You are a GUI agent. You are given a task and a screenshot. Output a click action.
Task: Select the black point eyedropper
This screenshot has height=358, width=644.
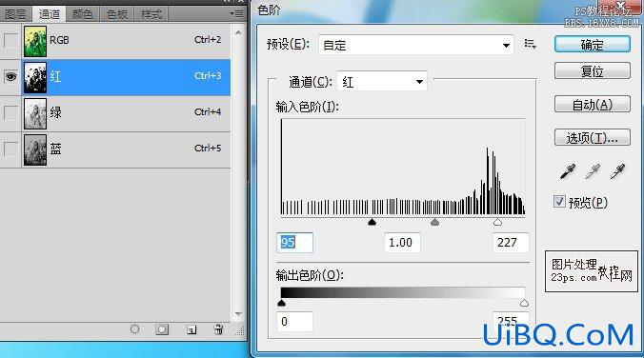pos(568,171)
